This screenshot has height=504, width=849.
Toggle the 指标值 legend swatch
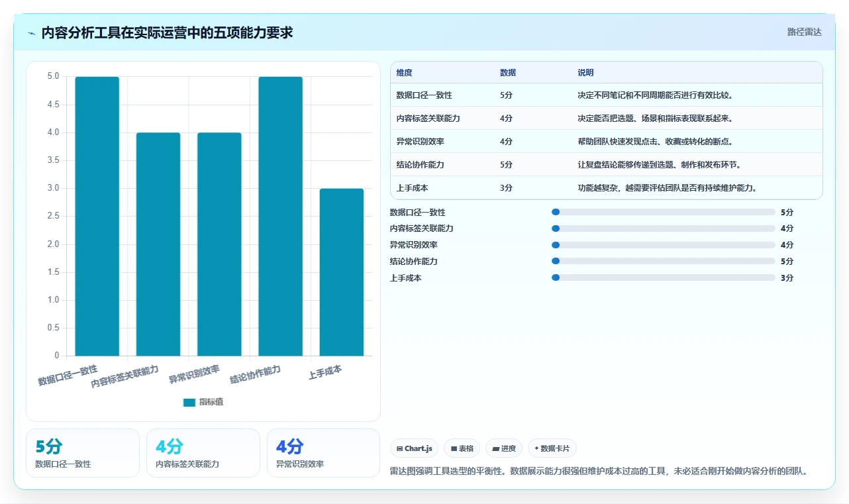pyautogui.click(x=189, y=402)
